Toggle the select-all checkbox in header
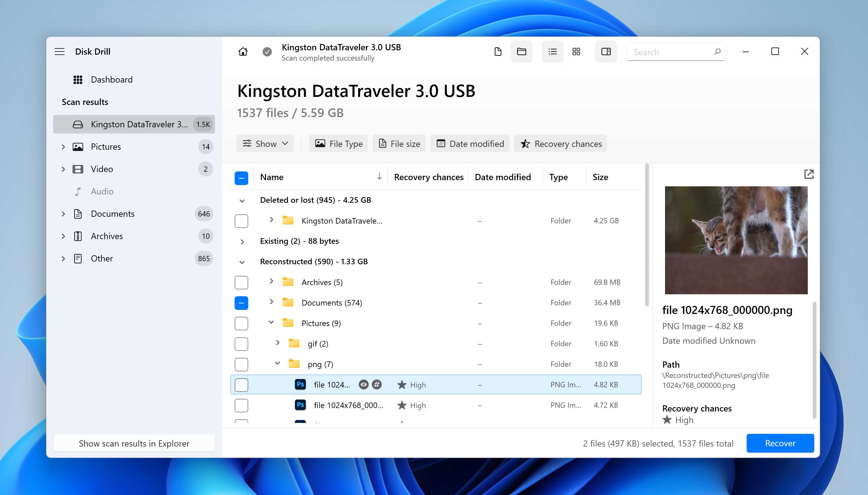The width and height of the screenshot is (868, 495). coord(241,178)
